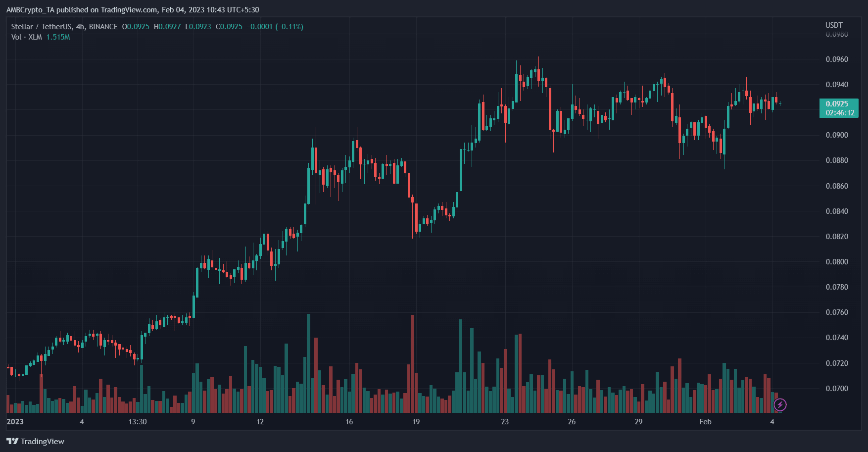Viewport: 868px width, 452px height.
Task: Click the 9 date label on time axis
Action: click(193, 422)
